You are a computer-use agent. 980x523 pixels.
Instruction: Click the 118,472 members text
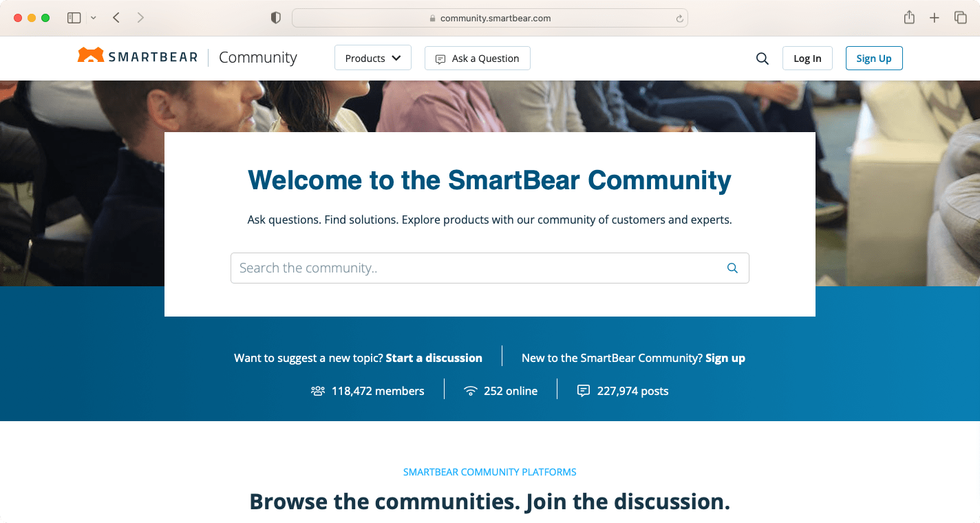pyautogui.click(x=378, y=391)
